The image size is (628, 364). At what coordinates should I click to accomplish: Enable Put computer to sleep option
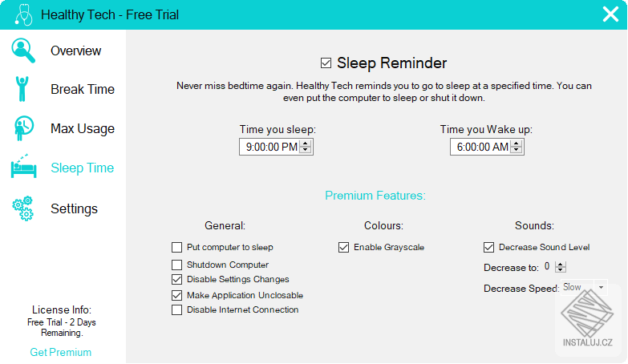click(x=177, y=248)
